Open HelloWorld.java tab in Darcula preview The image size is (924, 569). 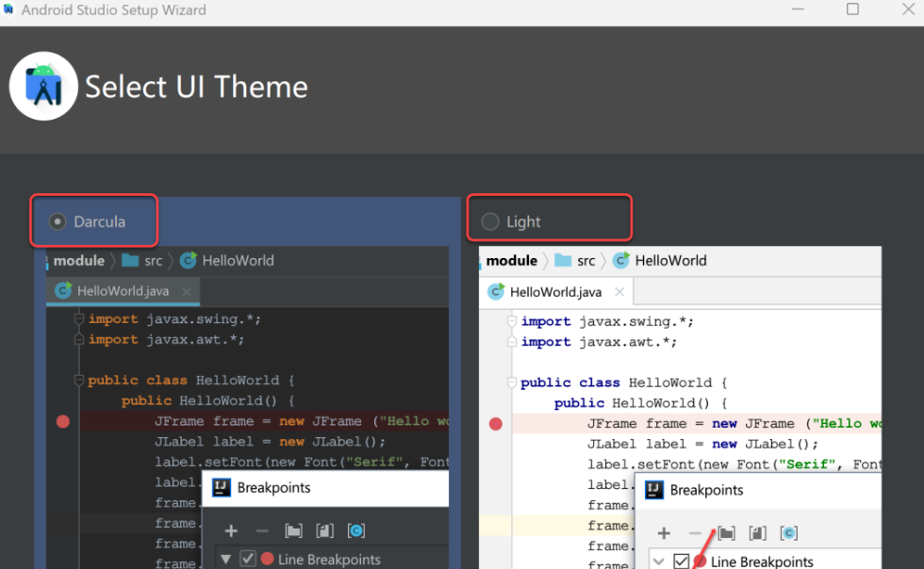point(124,291)
